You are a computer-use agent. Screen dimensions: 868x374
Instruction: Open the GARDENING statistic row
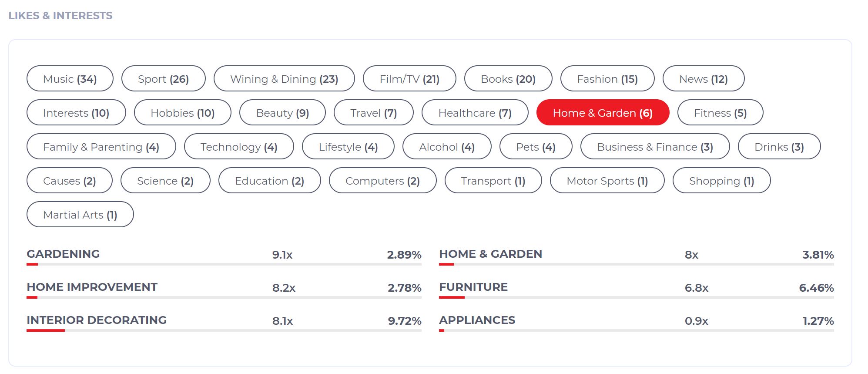pos(63,254)
